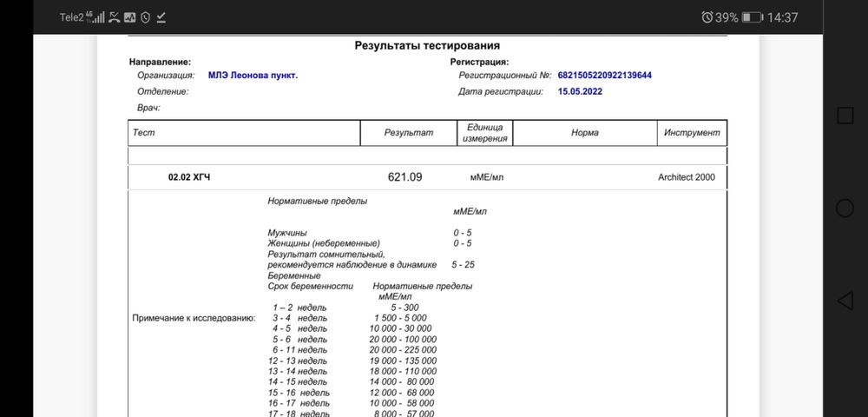Tap the 4G signal strength icon
This screenshot has width=868, height=417.
(x=95, y=17)
